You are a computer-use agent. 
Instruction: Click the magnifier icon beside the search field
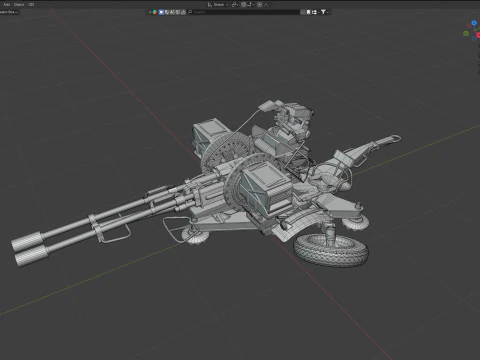190,12
